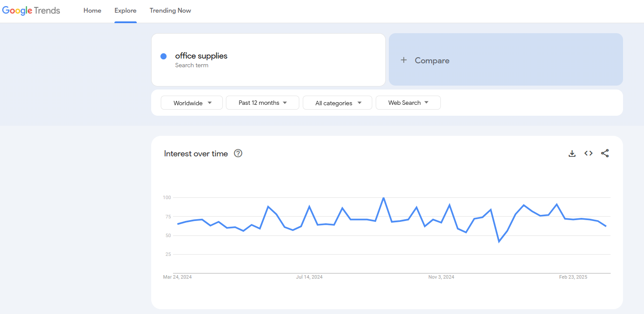Click the chart peak at value 100

click(x=384, y=198)
